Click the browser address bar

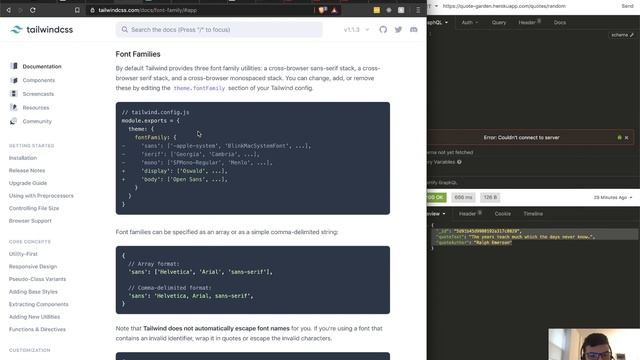(204, 10)
